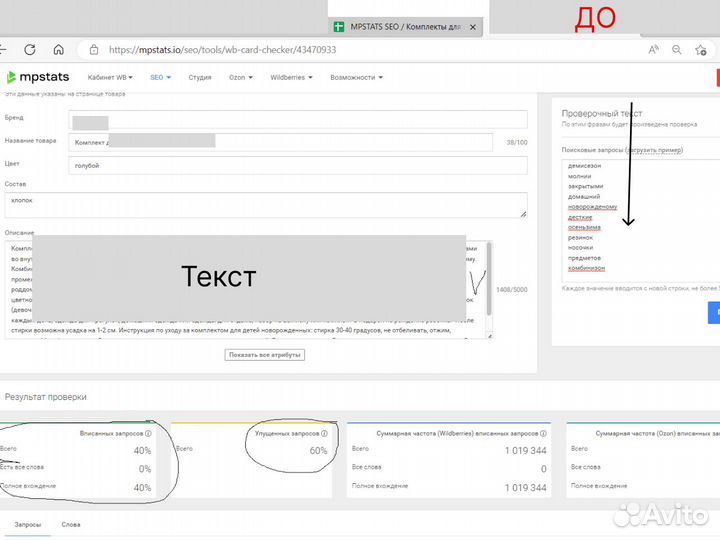The image size is (720, 540).
Task: Click the word домашний in search queries
Action: click(x=584, y=197)
